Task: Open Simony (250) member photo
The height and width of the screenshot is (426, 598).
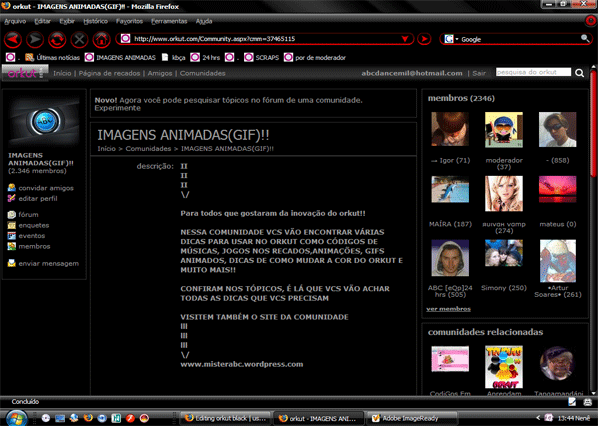Action: [x=504, y=253]
